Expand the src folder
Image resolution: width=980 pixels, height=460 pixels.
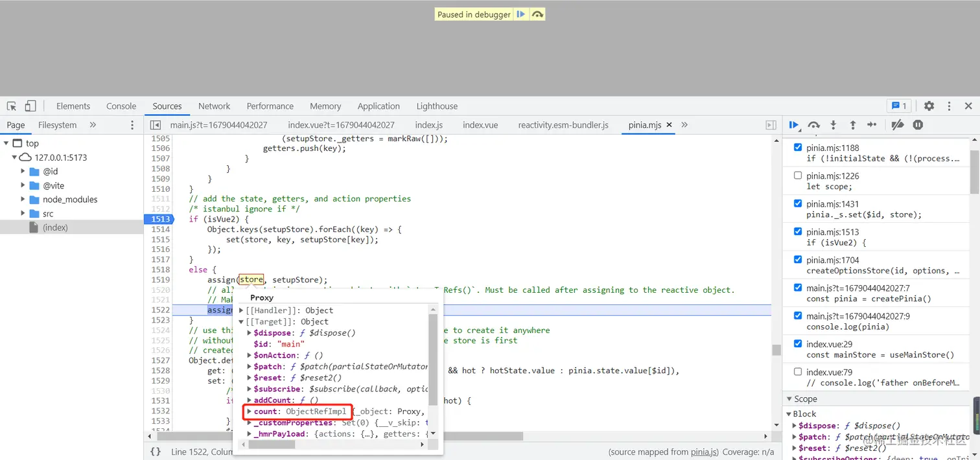click(23, 214)
